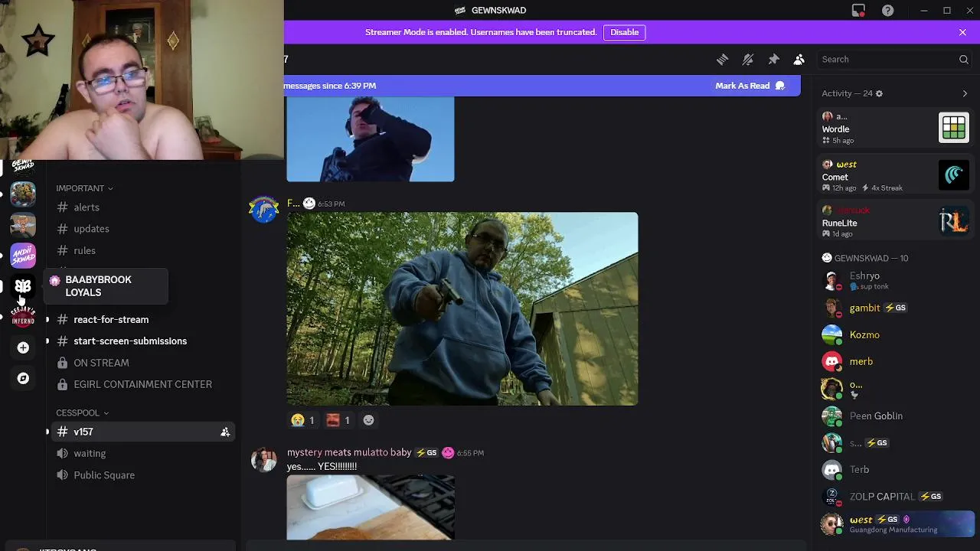Toggle the crying emoji reaction
Image resolution: width=980 pixels, height=551 pixels.
[303, 420]
